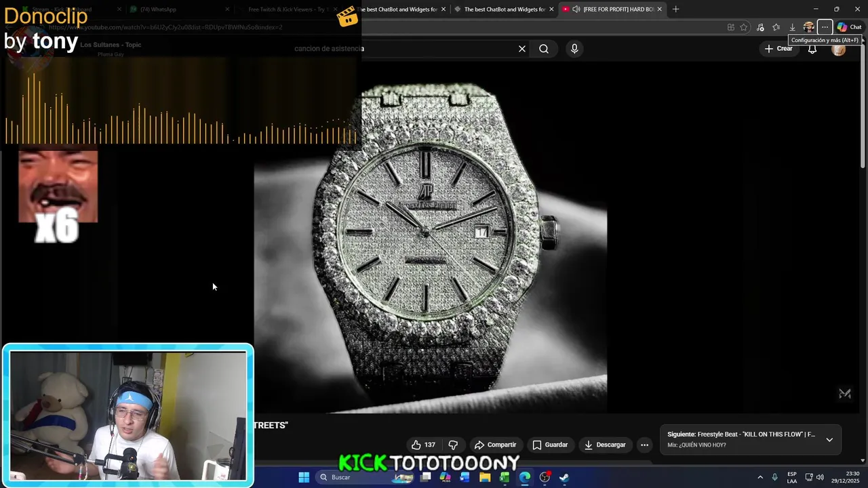This screenshot has width=868, height=488.
Task: Open Microsoft 365 from the taskbar
Action: tap(445, 477)
